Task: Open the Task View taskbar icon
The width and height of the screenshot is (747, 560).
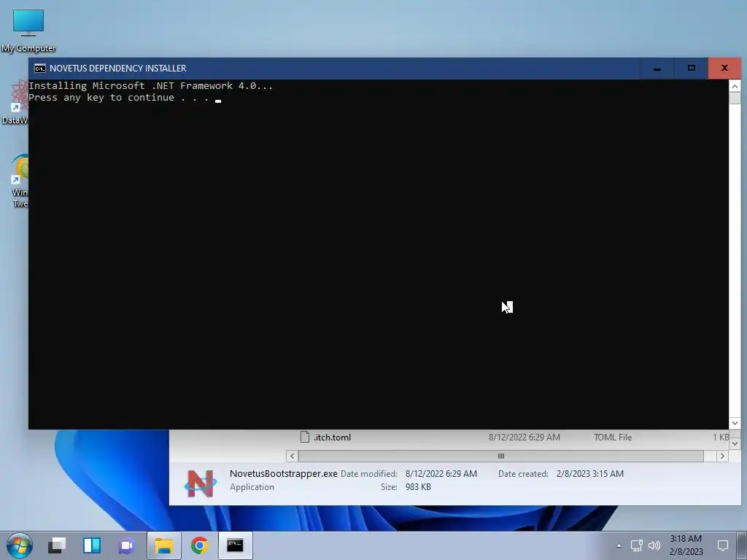Action: pyautogui.click(x=57, y=545)
